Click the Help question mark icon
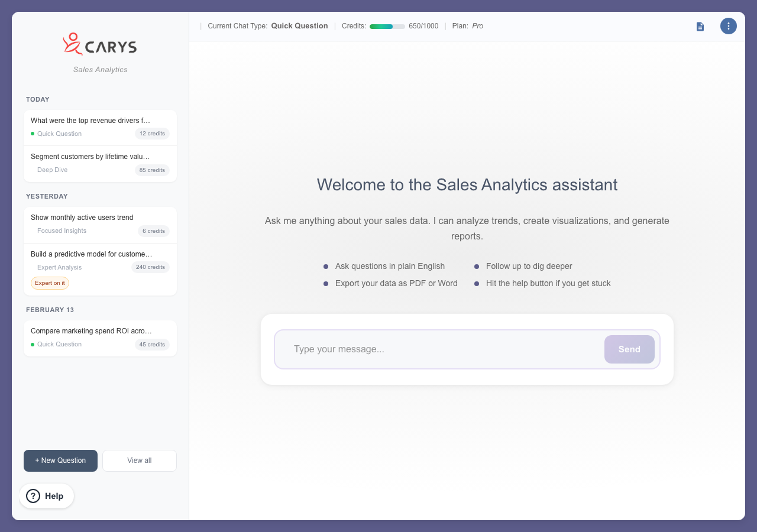757x532 pixels. click(33, 496)
